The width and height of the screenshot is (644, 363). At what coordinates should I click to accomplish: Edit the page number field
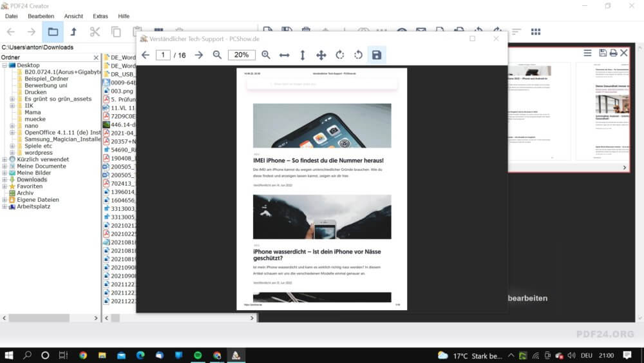163,55
